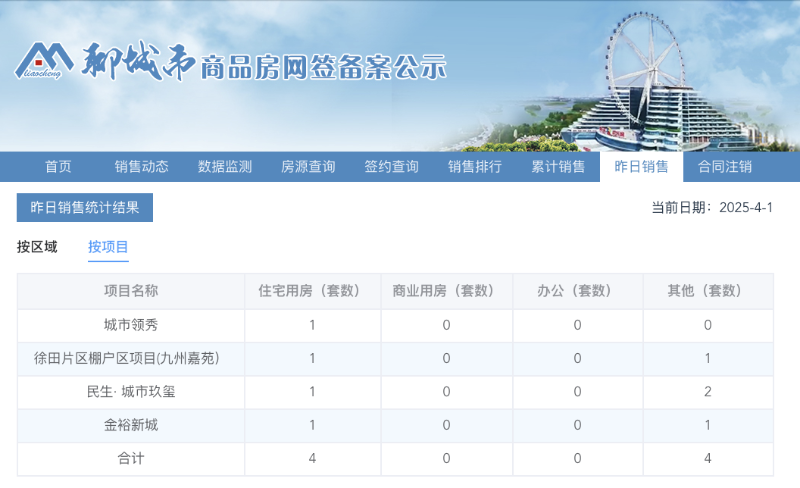Click the 项目名称 column header
This screenshot has height=488, width=800.
[131, 290]
